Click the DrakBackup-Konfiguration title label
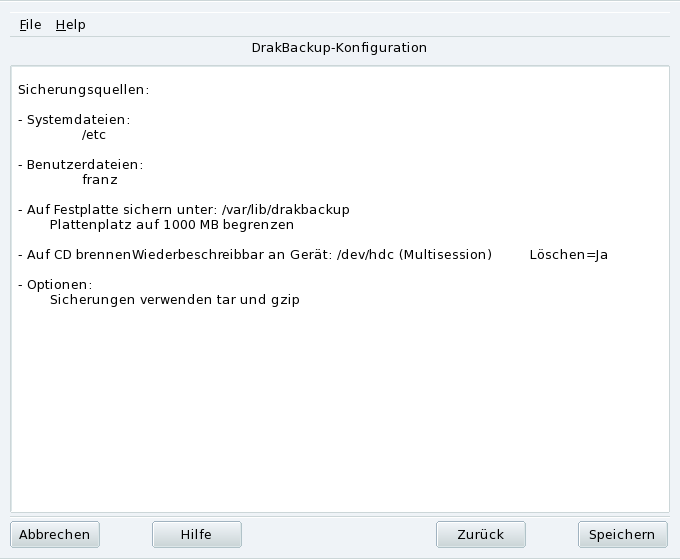 (339, 47)
